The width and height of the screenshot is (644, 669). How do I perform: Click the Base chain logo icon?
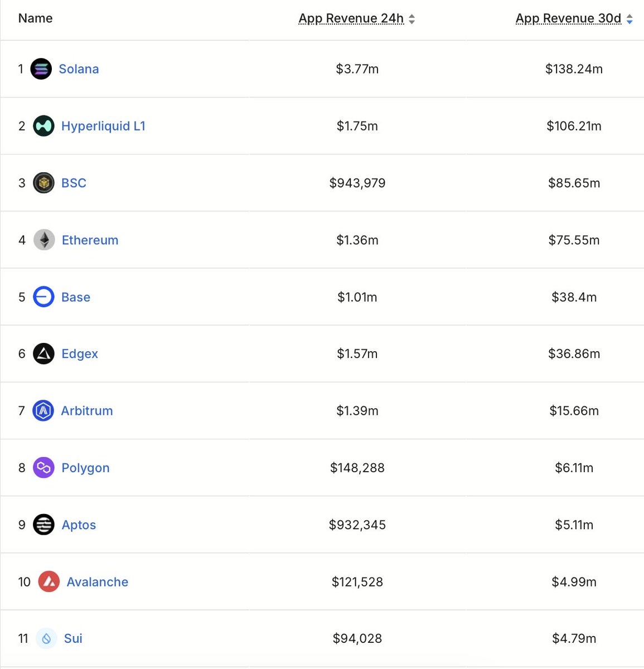43,297
